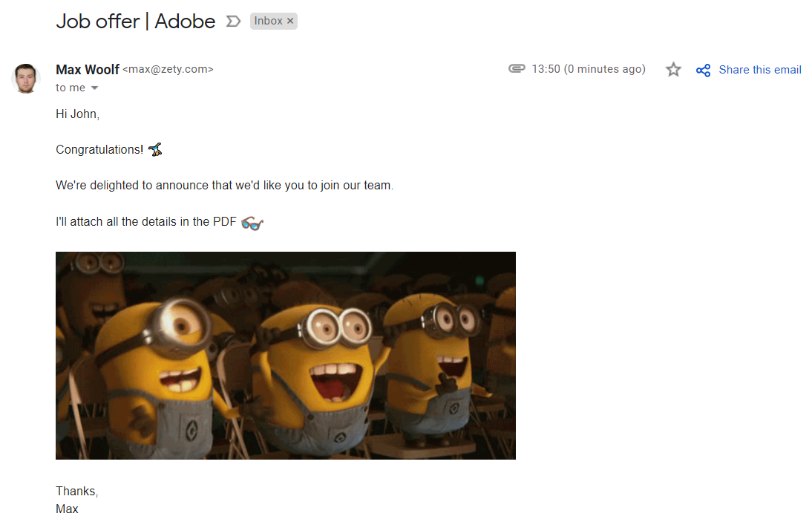812x522 pixels.
Task: Click the minions GIF image
Action: point(286,355)
